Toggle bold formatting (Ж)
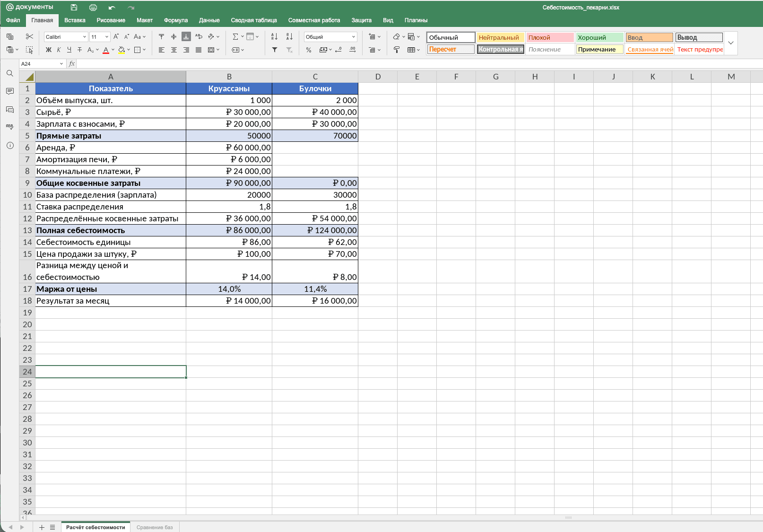Viewport: 763px width, 532px height. 48,50
